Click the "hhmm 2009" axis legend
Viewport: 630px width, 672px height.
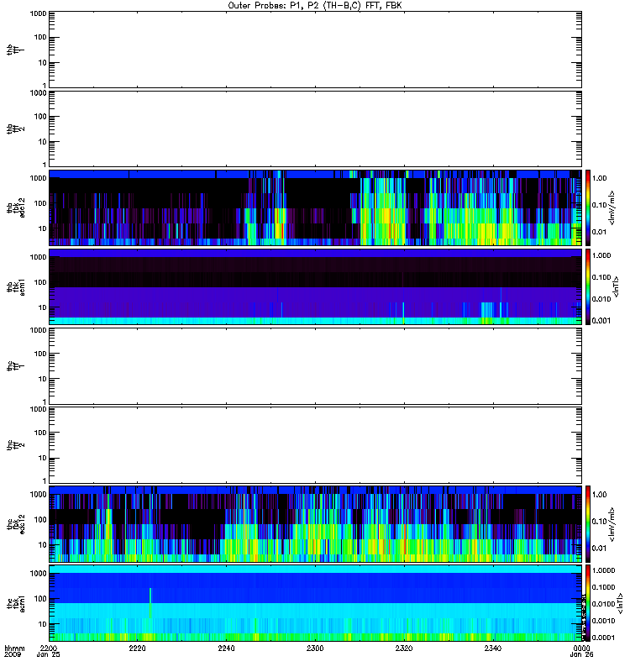click(x=14, y=652)
